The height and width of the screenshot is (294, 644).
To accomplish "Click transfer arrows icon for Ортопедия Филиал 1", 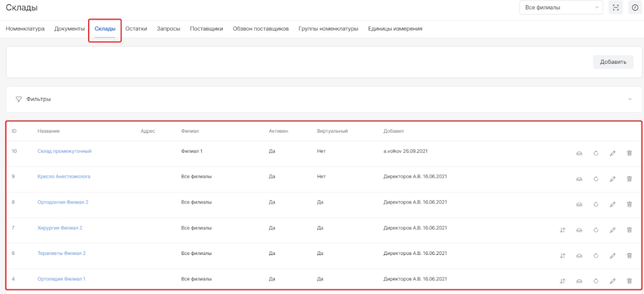I will (x=562, y=281).
